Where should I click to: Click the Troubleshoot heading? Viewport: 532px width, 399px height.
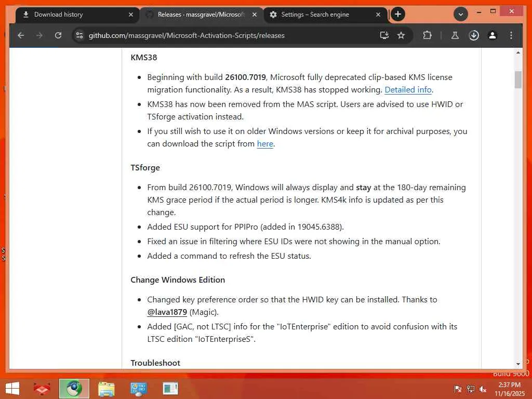coord(155,363)
